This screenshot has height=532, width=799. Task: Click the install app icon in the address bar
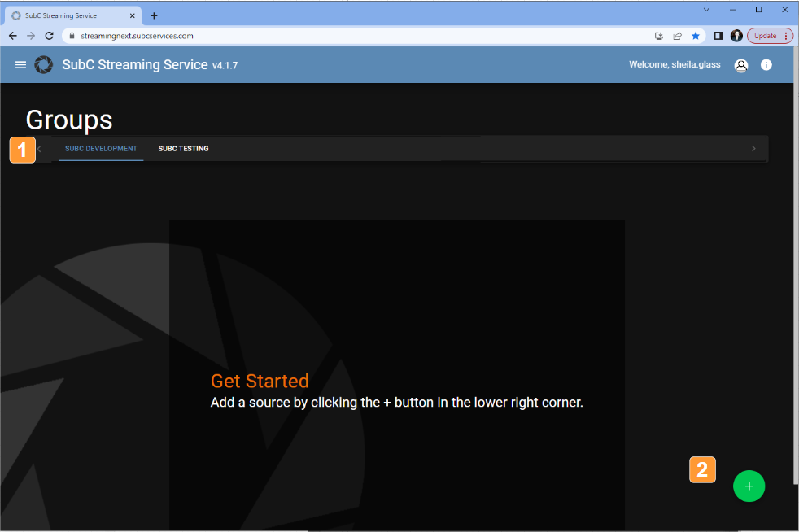pyautogui.click(x=659, y=36)
